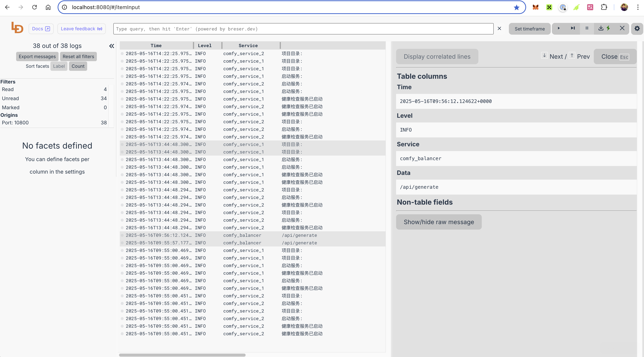Mark the first log row's status dot

pyautogui.click(x=122, y=53)
